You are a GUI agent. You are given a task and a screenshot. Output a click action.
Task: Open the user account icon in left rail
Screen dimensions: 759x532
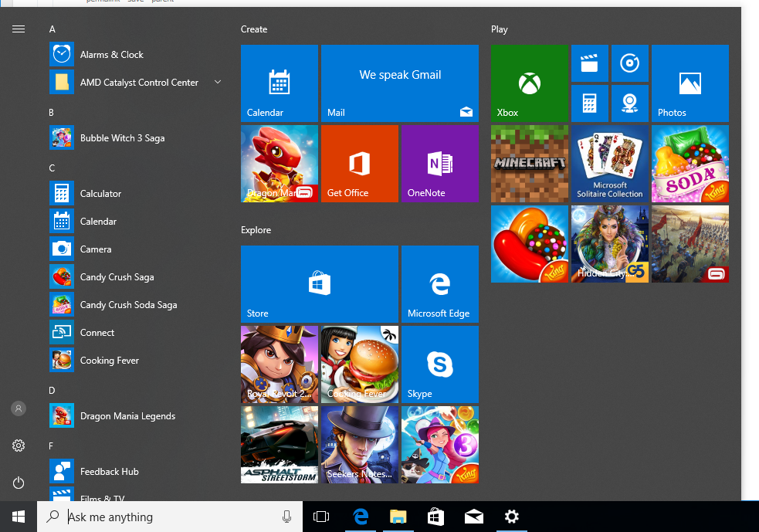coord(19,408)
